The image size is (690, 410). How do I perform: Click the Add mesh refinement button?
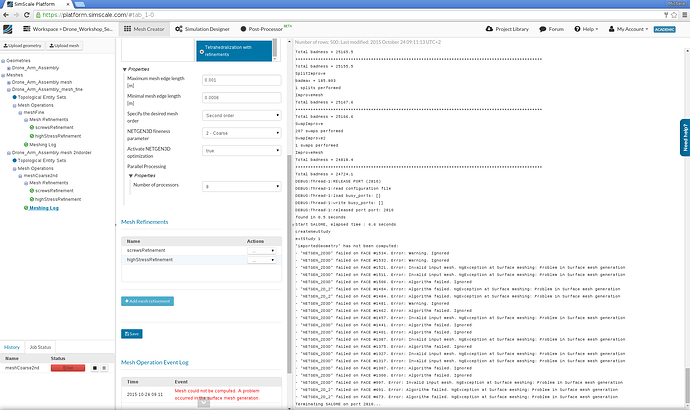click(147, 301)
